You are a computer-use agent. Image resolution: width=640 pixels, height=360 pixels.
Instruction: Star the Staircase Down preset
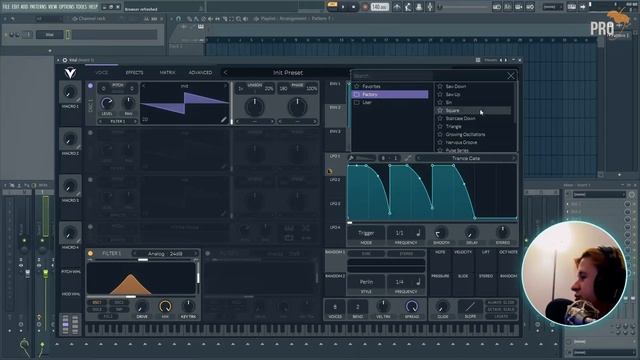pyautogui.click(x=440, y=118)
